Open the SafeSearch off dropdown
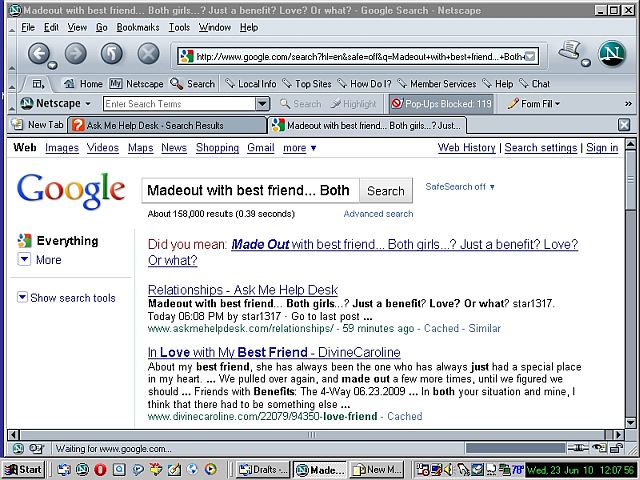Screen dimensions: 640x480 click(x=460, y=187)
